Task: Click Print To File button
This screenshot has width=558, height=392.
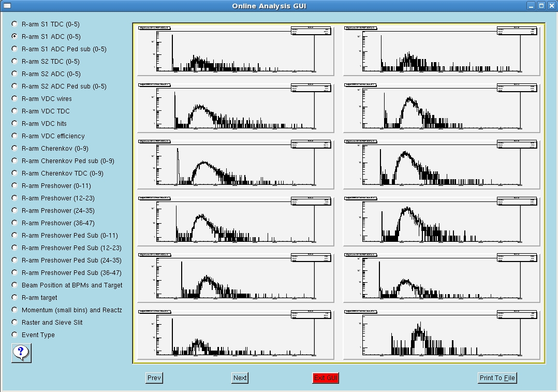Action: coord(497,378)
